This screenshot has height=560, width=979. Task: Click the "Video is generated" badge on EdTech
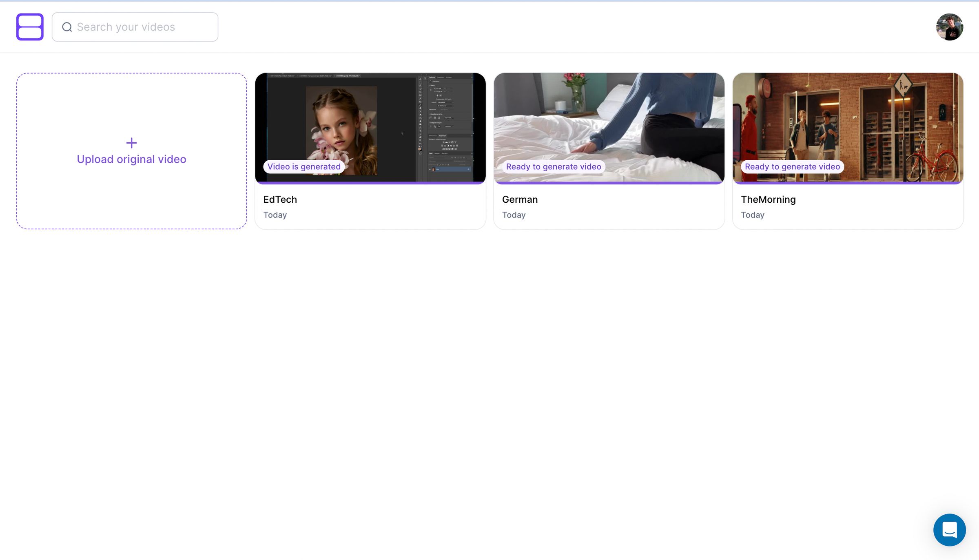coord(303,166)
